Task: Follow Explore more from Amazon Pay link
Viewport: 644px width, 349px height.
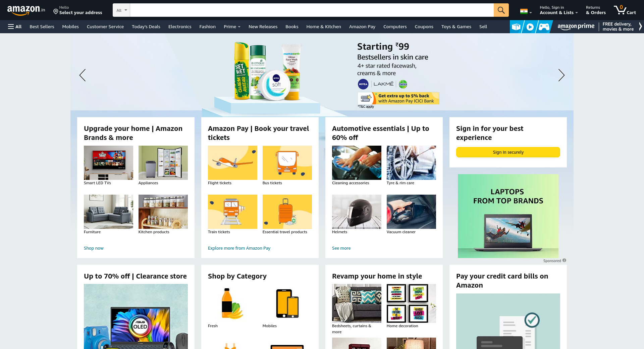Action: point(239,248)
